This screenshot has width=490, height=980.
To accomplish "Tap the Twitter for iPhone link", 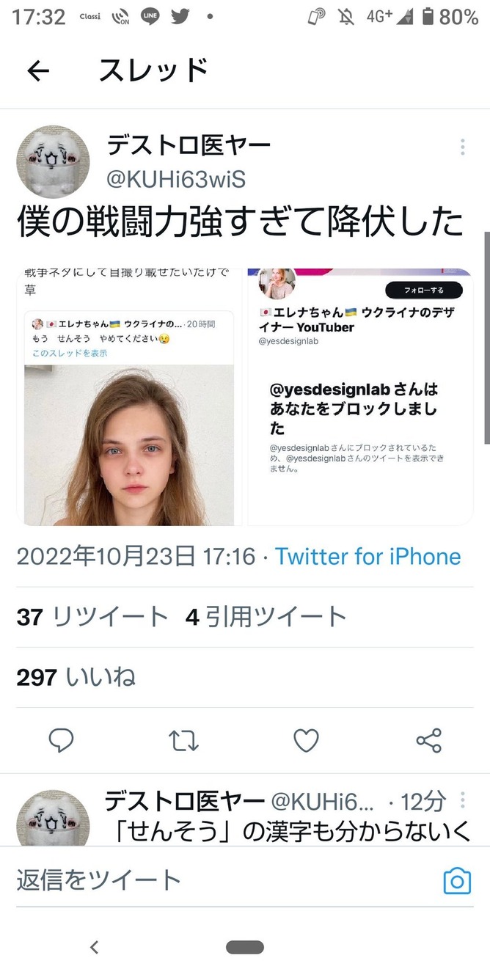I will pos(368,557).
